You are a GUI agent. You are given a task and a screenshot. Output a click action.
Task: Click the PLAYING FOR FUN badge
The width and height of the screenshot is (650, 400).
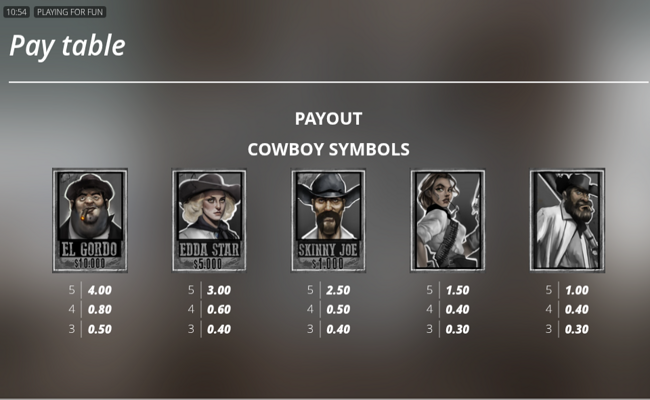(x=70, y=12)
